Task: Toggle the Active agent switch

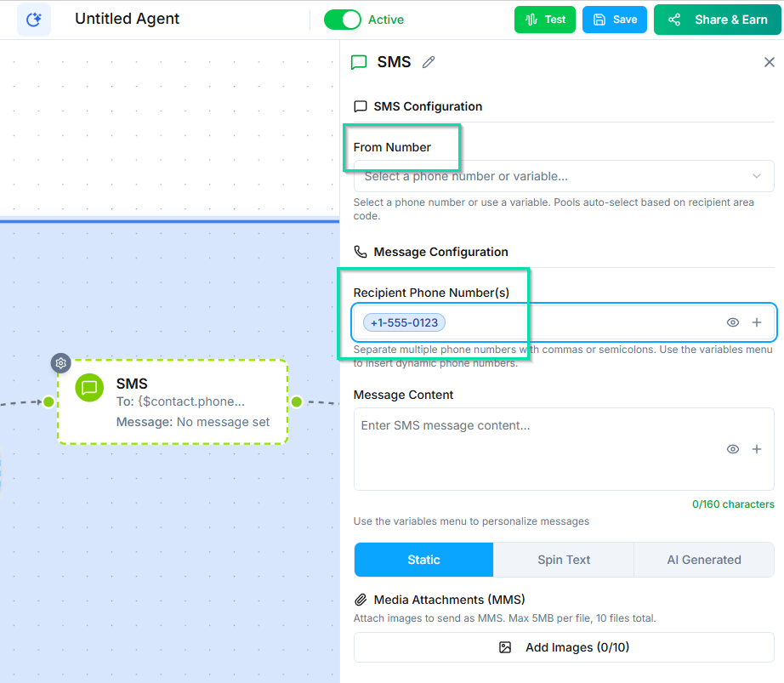Action: (343, 20)
